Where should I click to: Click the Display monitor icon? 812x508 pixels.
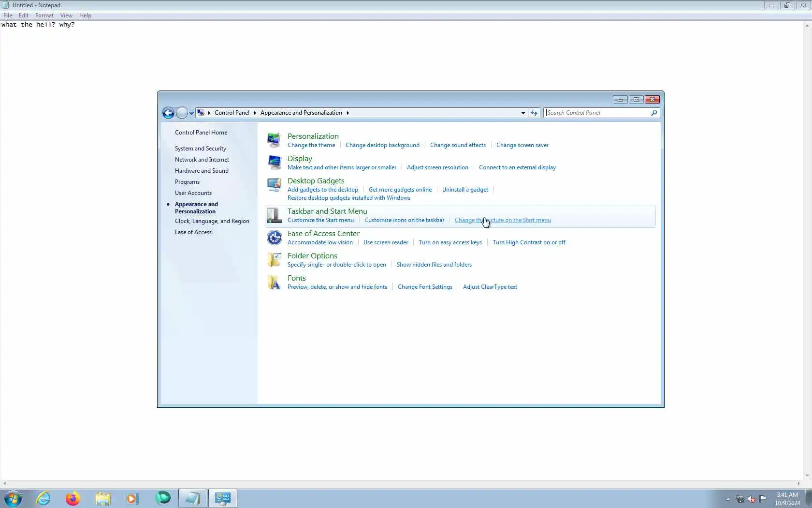tap(274, 162)
